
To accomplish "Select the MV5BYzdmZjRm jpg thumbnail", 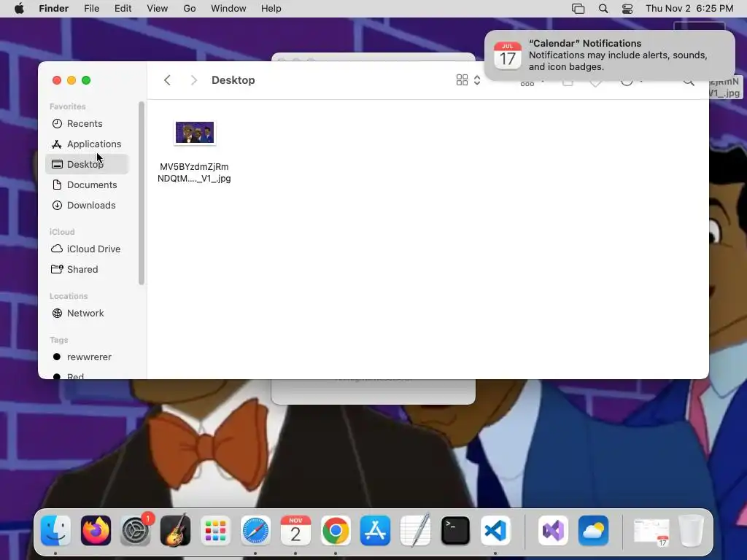I will click(194, 133).
